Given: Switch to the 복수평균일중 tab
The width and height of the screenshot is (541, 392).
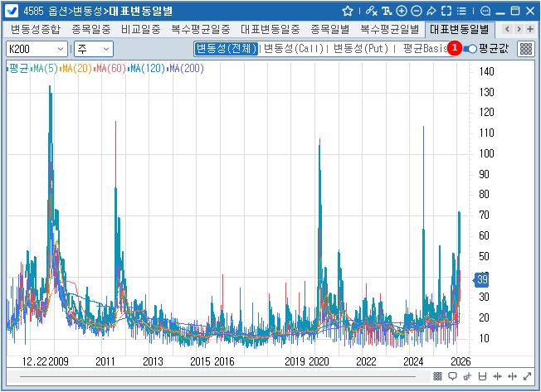Looking at the screenshot, I should coord(201,29).
